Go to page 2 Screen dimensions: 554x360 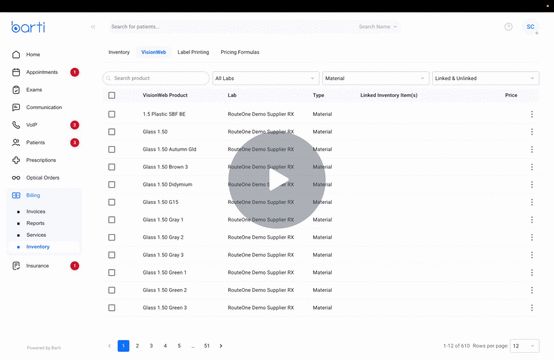tap(137, 346)
